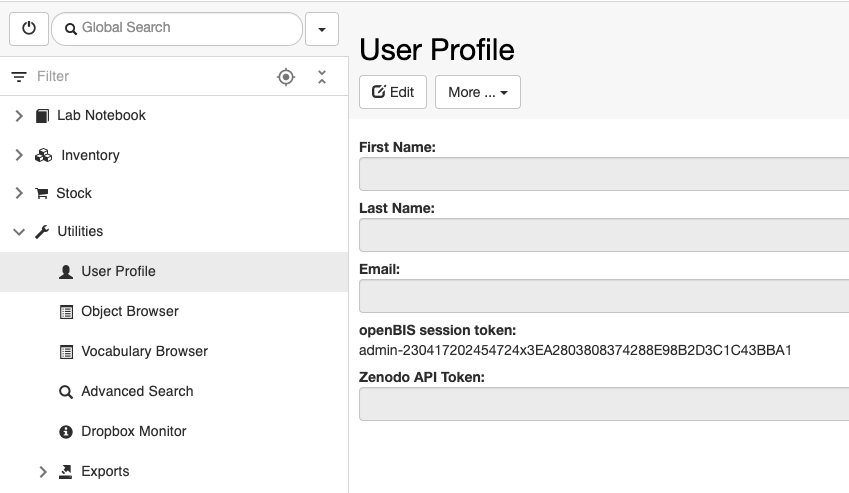Expand the Exports tree node
The height and width of the screenshot is (493, 849).
pos(43,472)
